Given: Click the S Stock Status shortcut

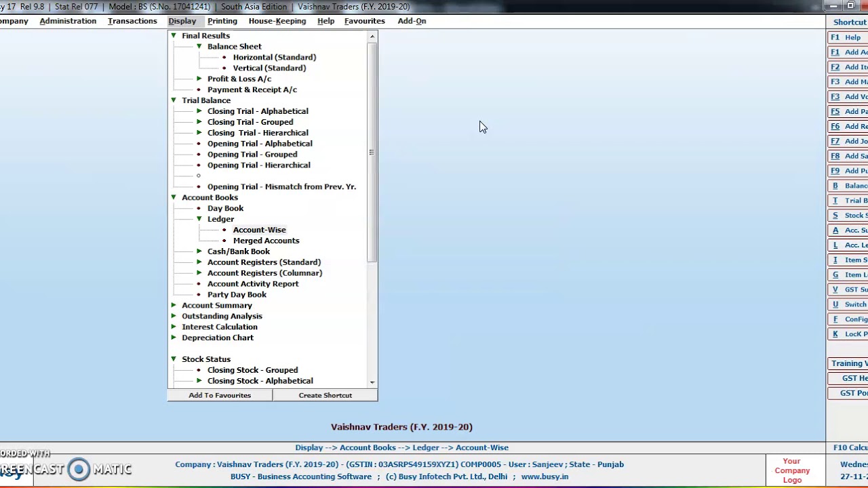Looking at the screenshot, I should [x=848, y=216].
